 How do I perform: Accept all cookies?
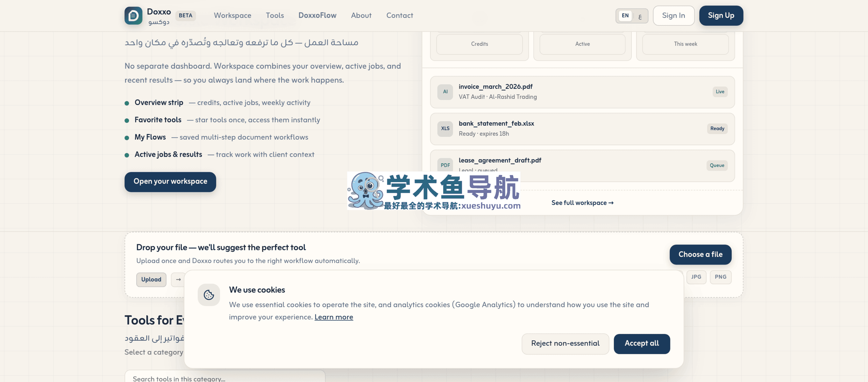click(642, 343)
